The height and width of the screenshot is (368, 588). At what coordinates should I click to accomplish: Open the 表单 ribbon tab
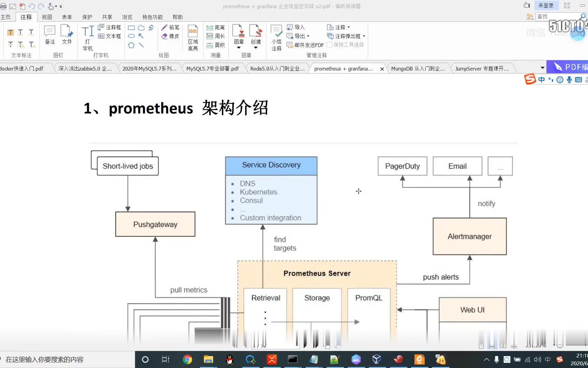(x=67, y=17)
